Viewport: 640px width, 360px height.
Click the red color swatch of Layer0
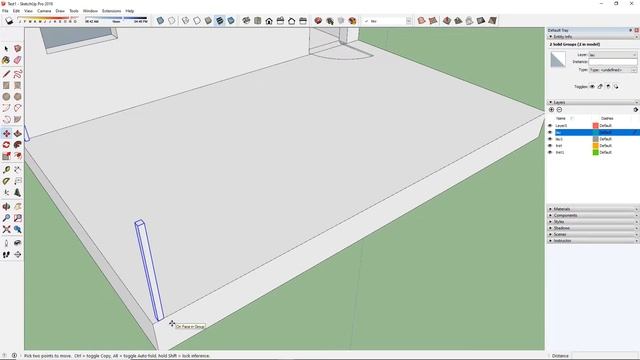(x=596, y=126)
